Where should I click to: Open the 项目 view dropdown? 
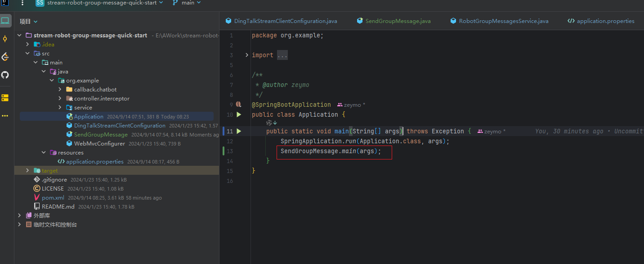point(29,22)
